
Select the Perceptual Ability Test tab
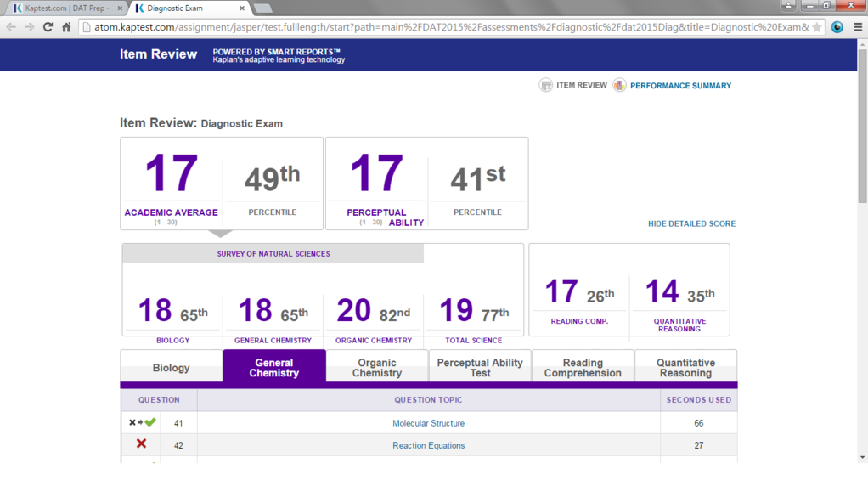tap(480, 368)
